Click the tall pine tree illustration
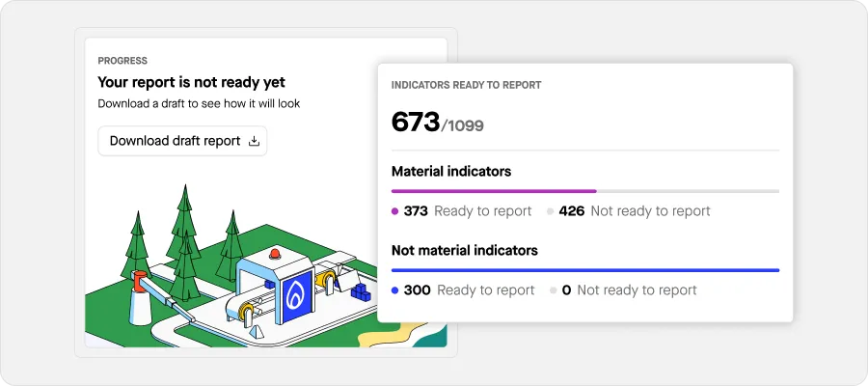 pyautogui.click(x=181, y=232)
